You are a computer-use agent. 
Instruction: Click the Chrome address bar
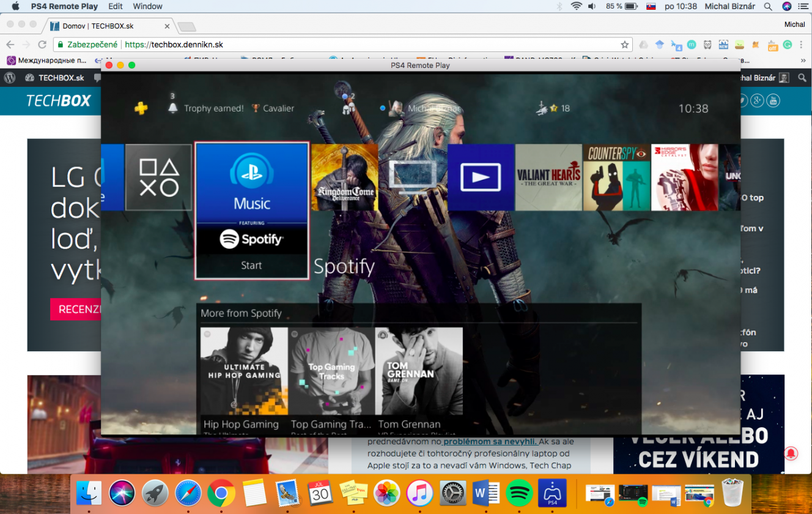click(342, 45)
